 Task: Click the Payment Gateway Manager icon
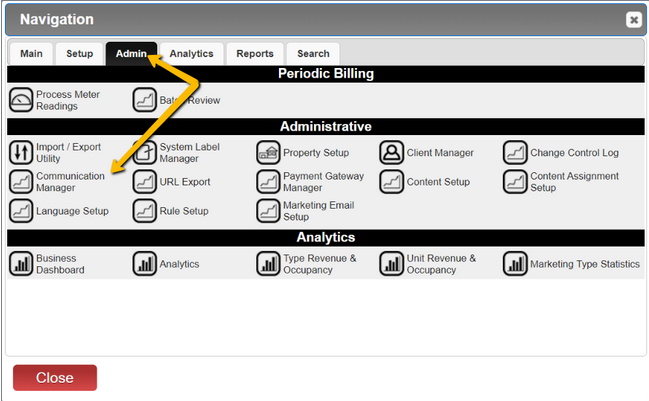(268, 182)
